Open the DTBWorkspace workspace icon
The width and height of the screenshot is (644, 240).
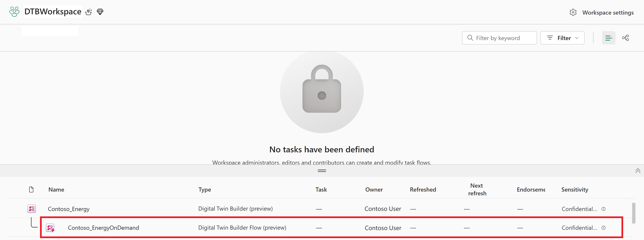tap(14, 11)
